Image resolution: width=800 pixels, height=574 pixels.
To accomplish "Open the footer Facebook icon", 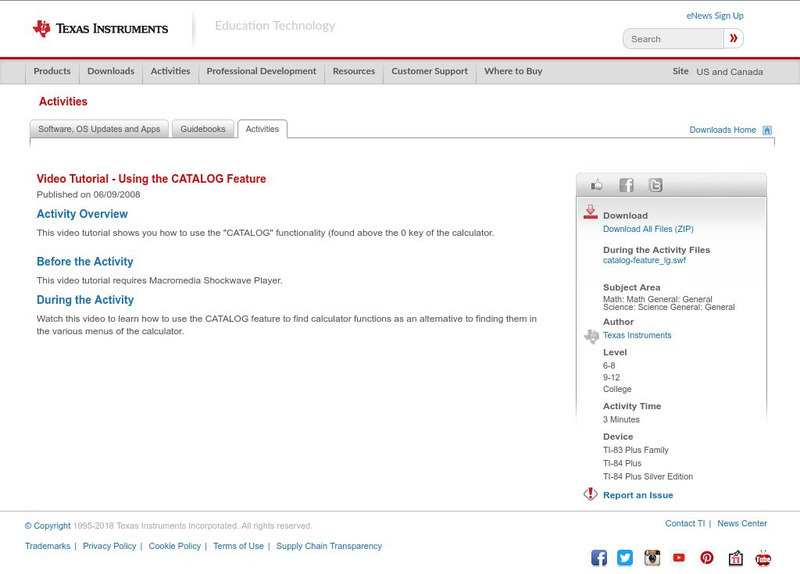I will click(599, 558).
